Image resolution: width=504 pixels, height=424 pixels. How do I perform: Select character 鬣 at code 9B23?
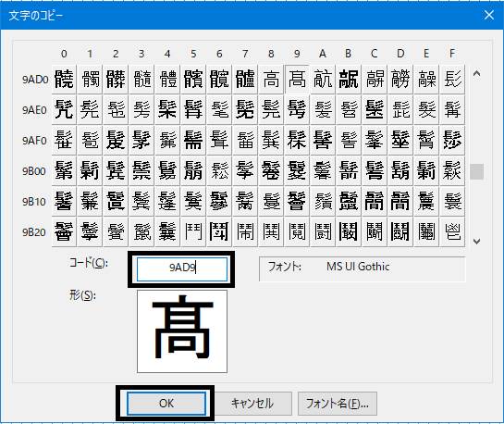(141, 232)
